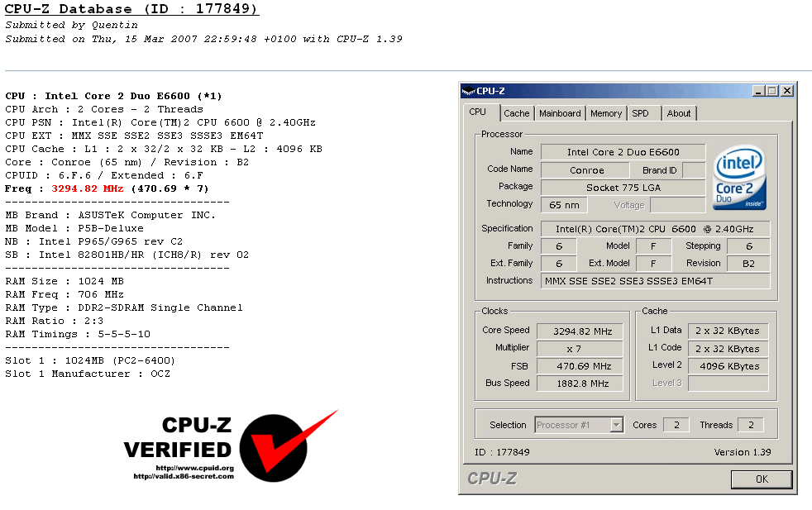Click the Name field Intel Core 2 Duo E6600

623,152
